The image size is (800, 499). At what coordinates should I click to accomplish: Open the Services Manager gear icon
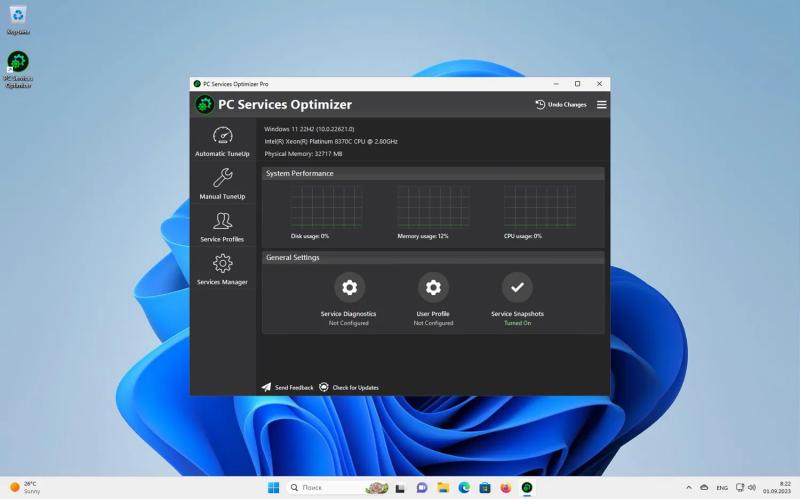[222, 263]
